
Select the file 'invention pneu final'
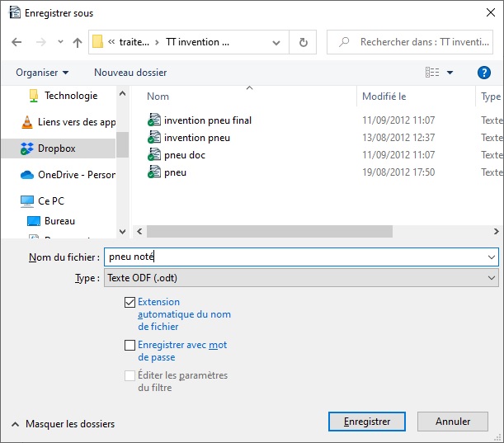[207, 120]
